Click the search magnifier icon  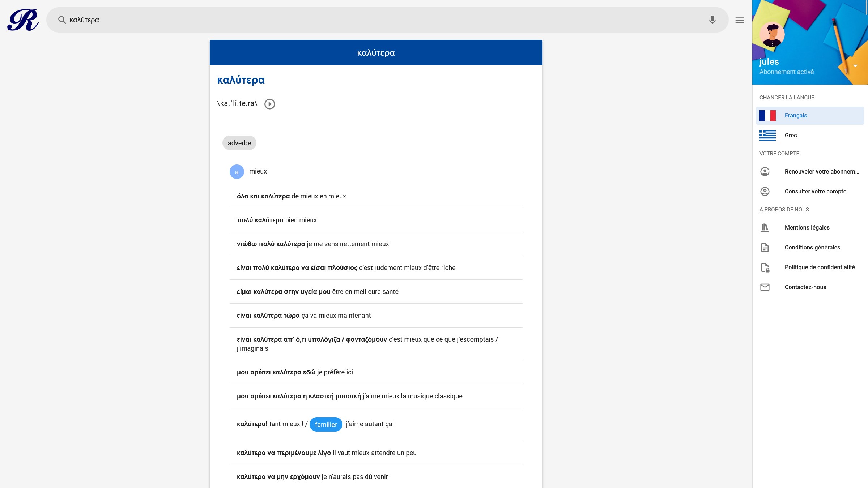tap(62, 20)
